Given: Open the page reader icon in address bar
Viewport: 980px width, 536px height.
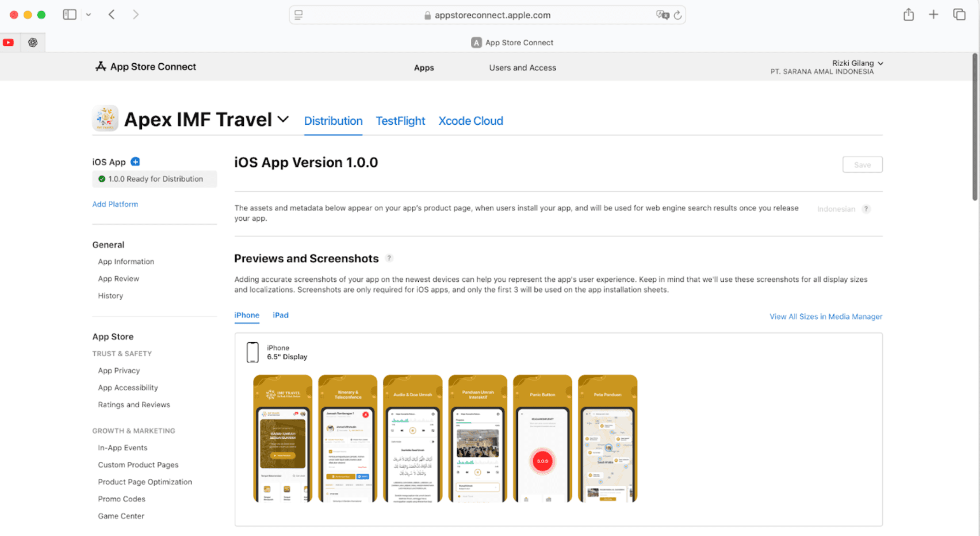Looking at the screenshot, I should tap(298, 15).
